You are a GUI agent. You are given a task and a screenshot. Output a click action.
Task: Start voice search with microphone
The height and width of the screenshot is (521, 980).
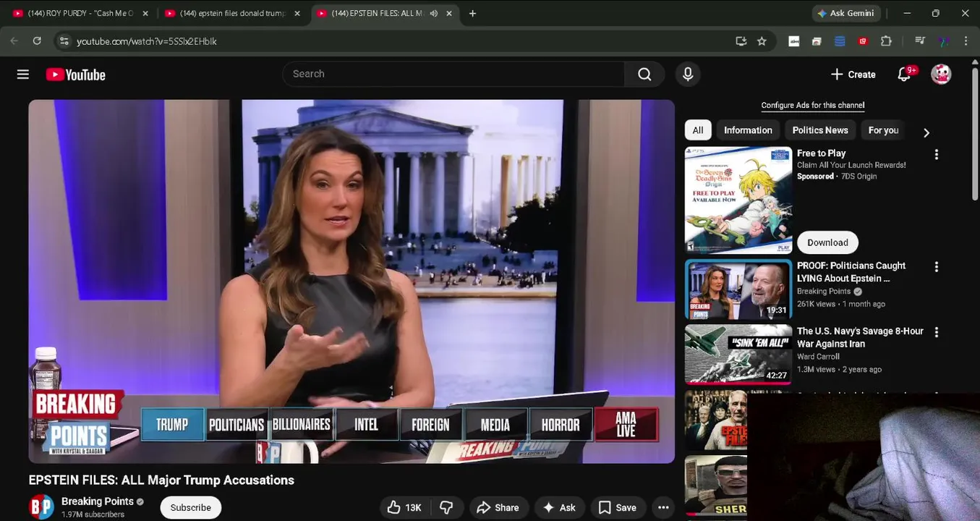[688, 74]
